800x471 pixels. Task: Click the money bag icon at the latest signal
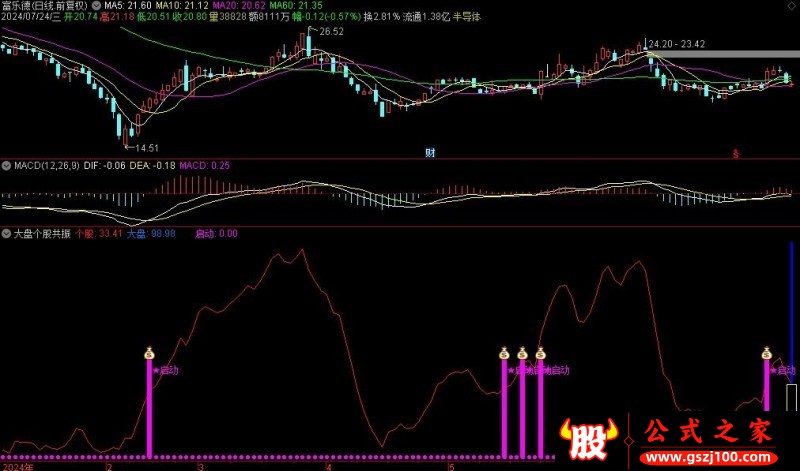[x=766, y=353]
